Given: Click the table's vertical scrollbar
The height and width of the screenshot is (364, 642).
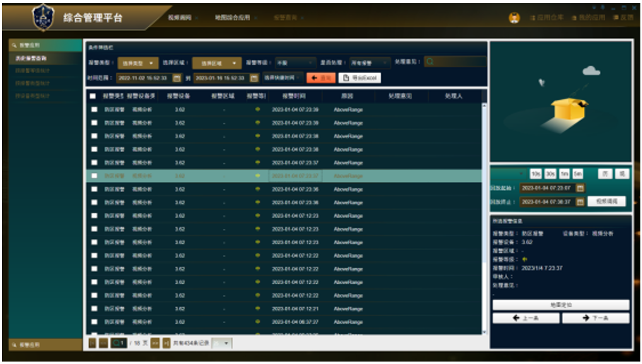Looking at the screenshot, I should pos(484,214).
